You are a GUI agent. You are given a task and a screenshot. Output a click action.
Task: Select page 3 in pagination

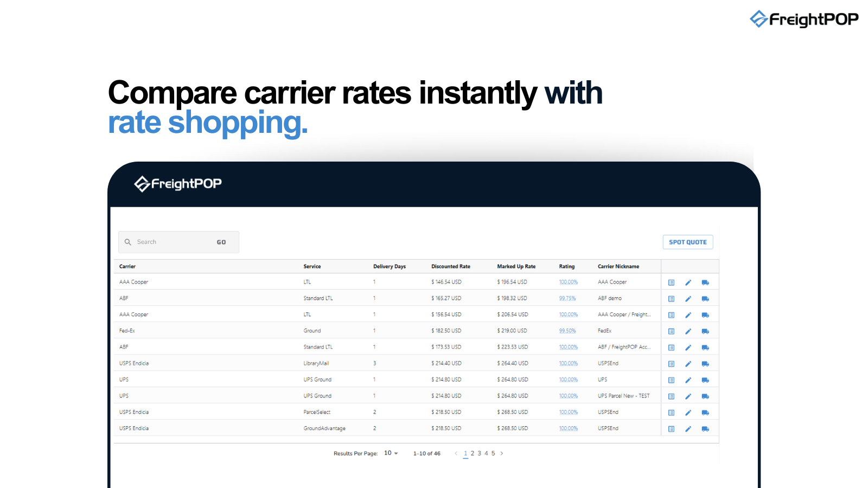point(480,453)
